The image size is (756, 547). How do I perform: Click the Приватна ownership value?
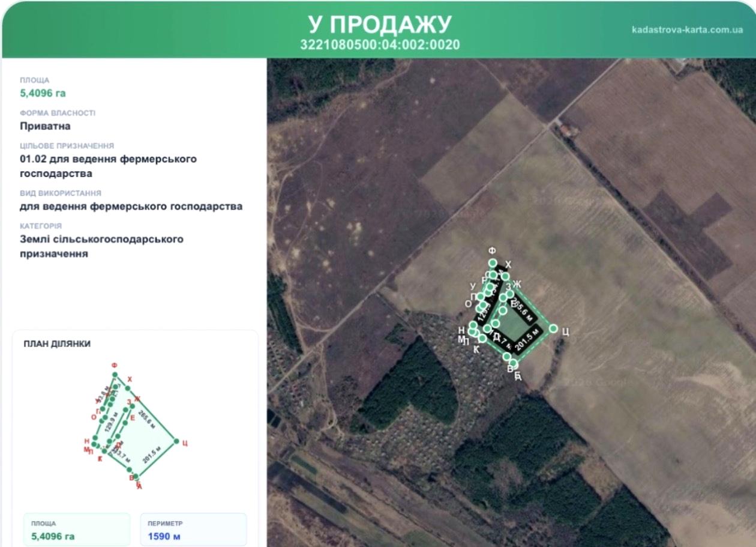[45, 126]
